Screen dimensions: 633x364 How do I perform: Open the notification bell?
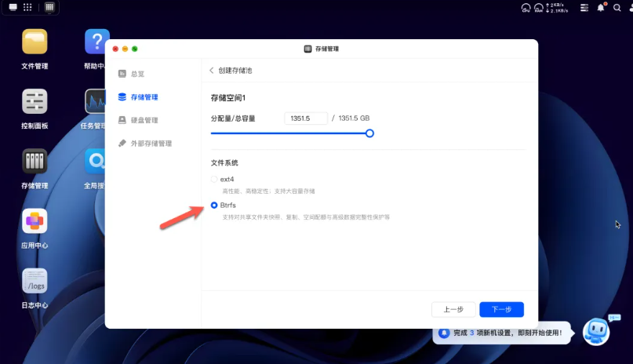click(601, 8)
